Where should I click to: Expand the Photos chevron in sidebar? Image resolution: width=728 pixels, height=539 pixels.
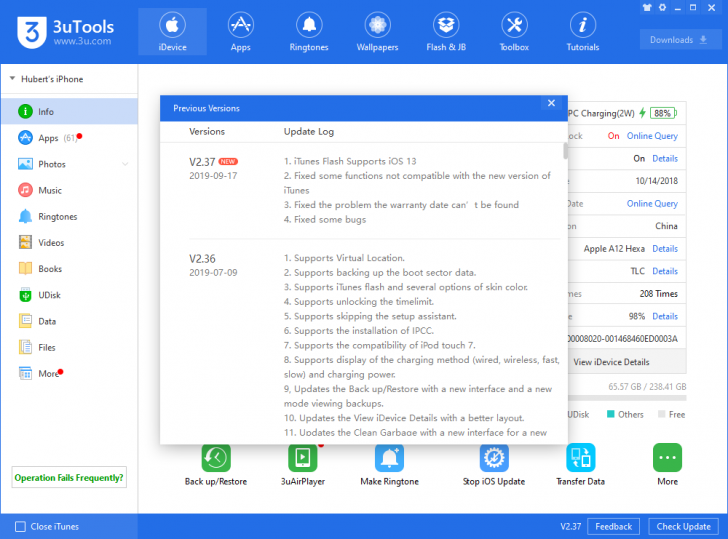(125, 164)
